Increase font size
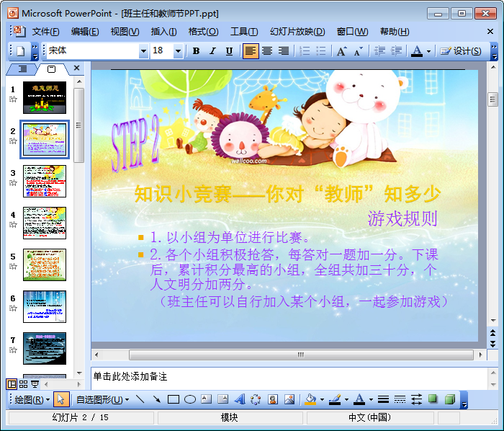504x431 pixels. tap(341, 51)
